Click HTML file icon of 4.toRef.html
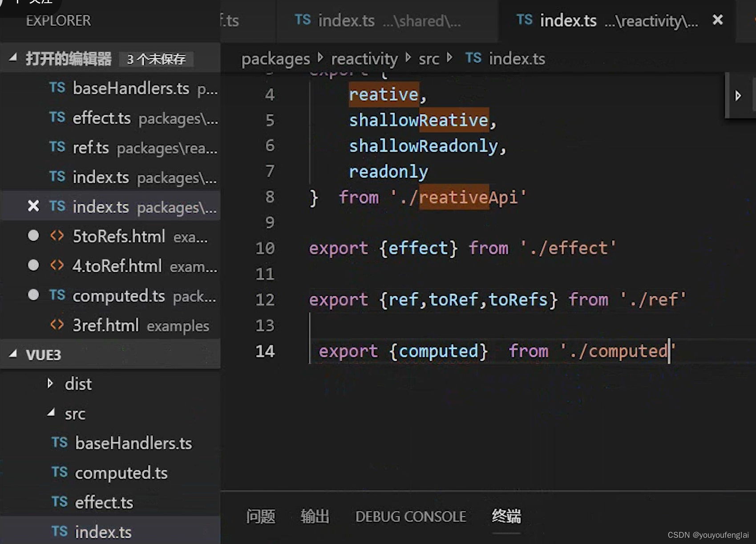The height and width of the screenshot is (544, 756). [57, 266]
